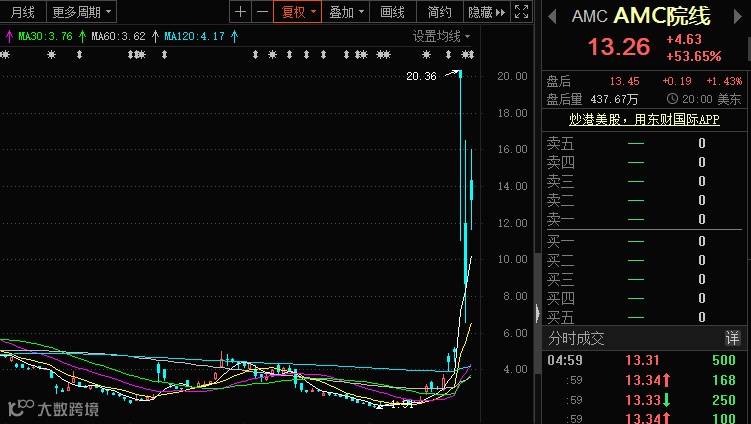Go to previous stock arrow

coord(552,17)
